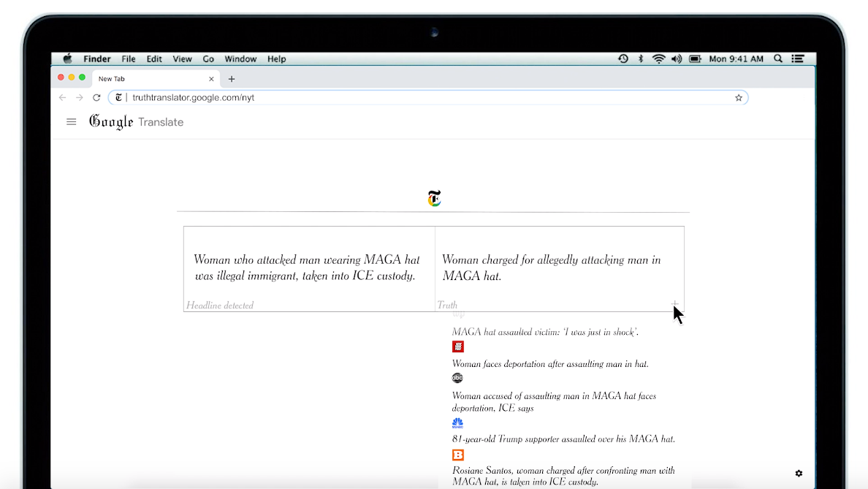Screen dimensions: 868x489
Task: Click the ABC news source icon
Action: click(x=457, y=378)
